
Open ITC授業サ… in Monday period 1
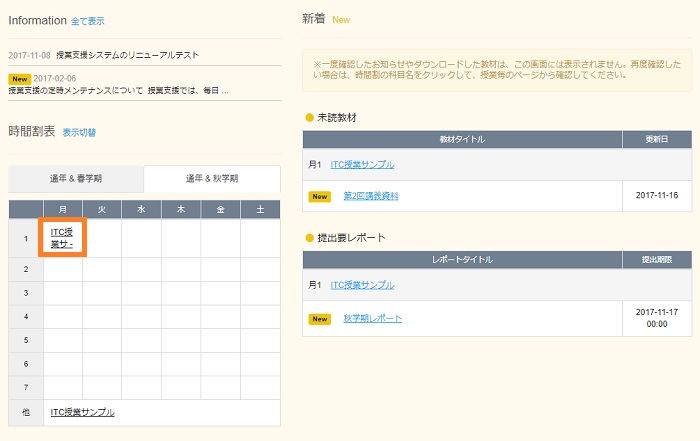tap(63, 238)
